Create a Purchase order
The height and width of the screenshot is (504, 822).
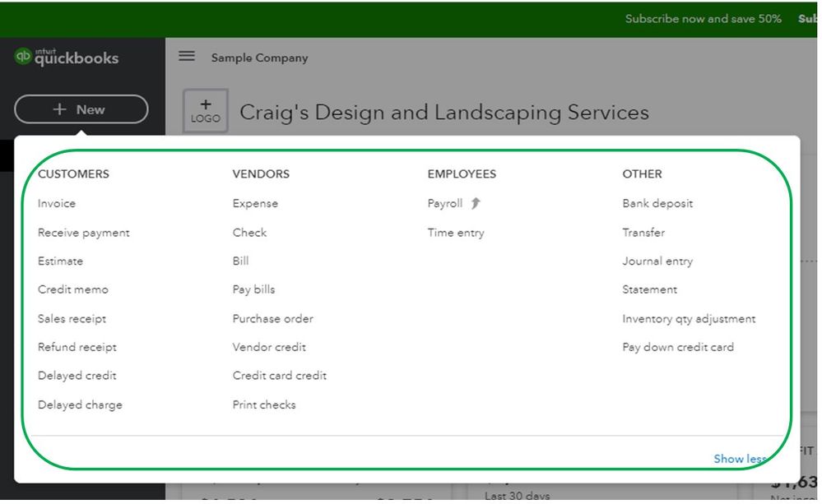[272, 318]
